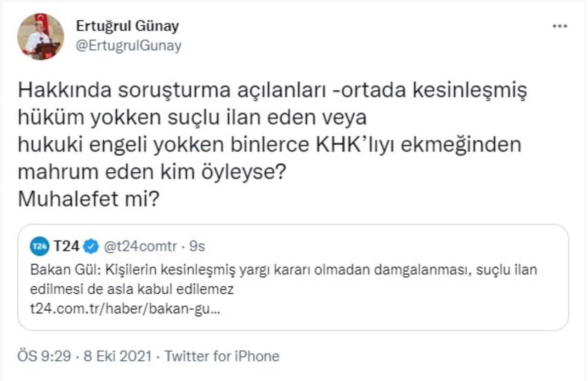Click the quoted tweet's "9s" timestamp
588x381 pixels.
pos(197,247)
